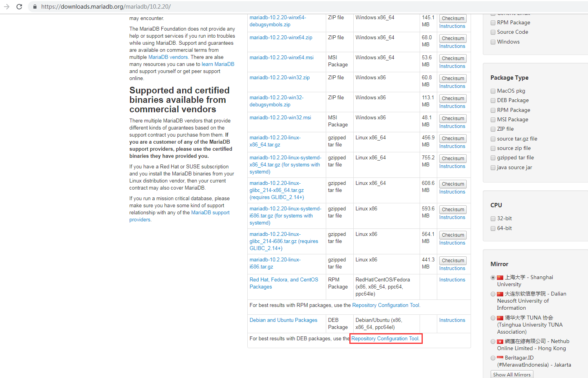
Task: Select Beritagar.ID Jakarta mirror
Action: [493, 358]
